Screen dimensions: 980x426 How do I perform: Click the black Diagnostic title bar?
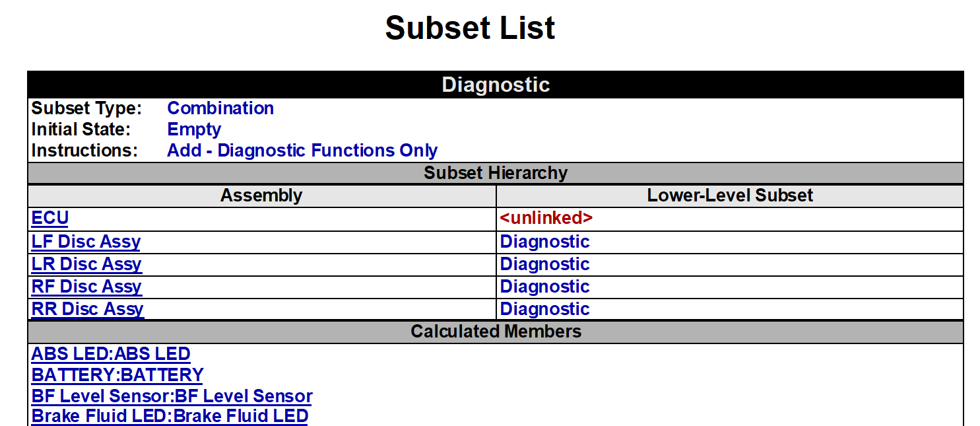pos(496,85)
